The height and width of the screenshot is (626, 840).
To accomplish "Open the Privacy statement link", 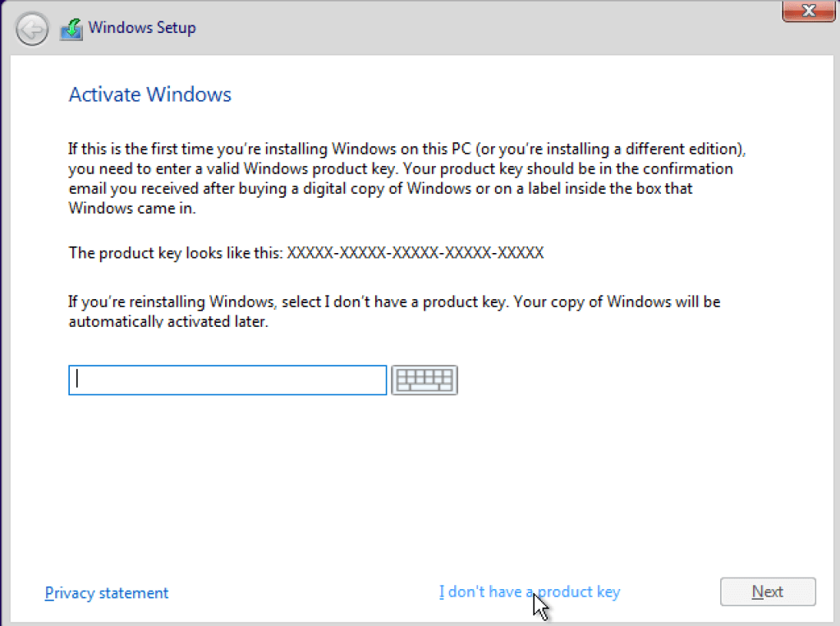I will tap(107, 592).
